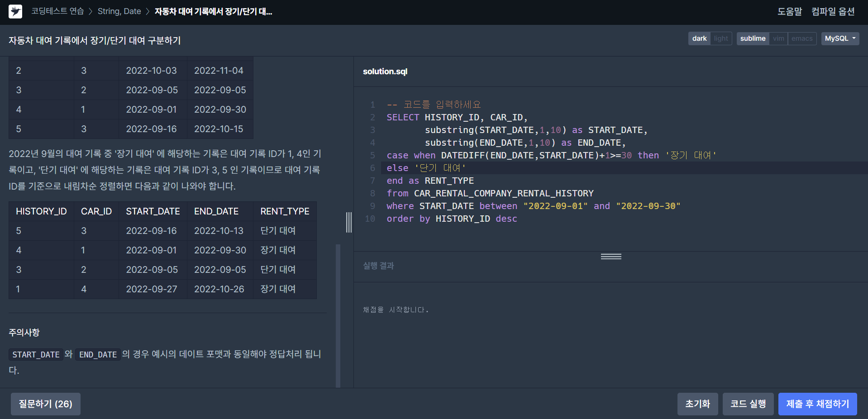Click the problem title heading
Viewport: 868px width, 419px height.
[x=95, y=40]
